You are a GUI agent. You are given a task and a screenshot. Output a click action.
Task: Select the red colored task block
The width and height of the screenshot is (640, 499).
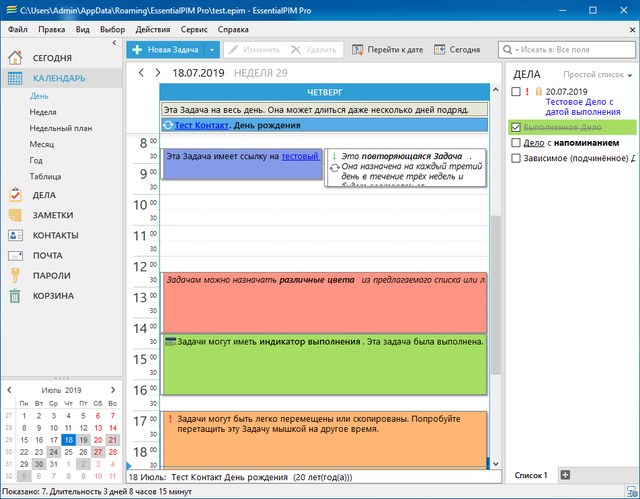point(324,302)
